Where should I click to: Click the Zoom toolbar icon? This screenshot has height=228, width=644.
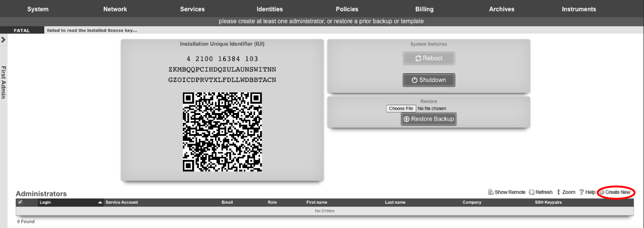point(565,192)
